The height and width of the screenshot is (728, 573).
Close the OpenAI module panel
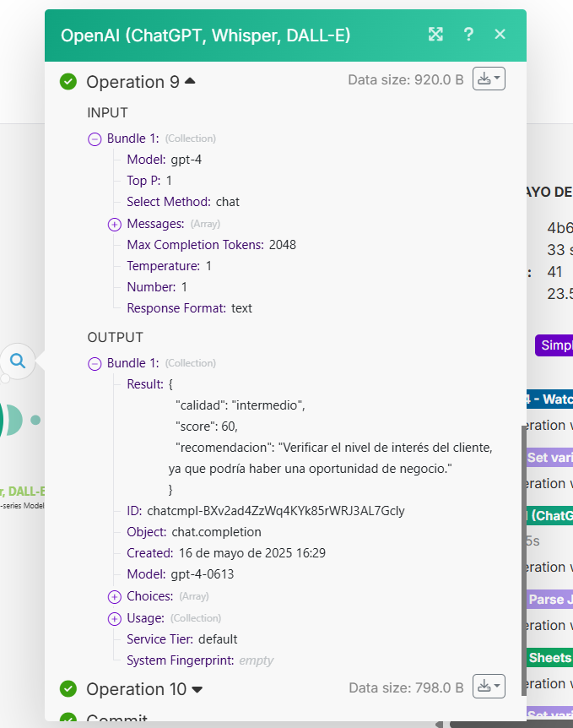[500, 34]
